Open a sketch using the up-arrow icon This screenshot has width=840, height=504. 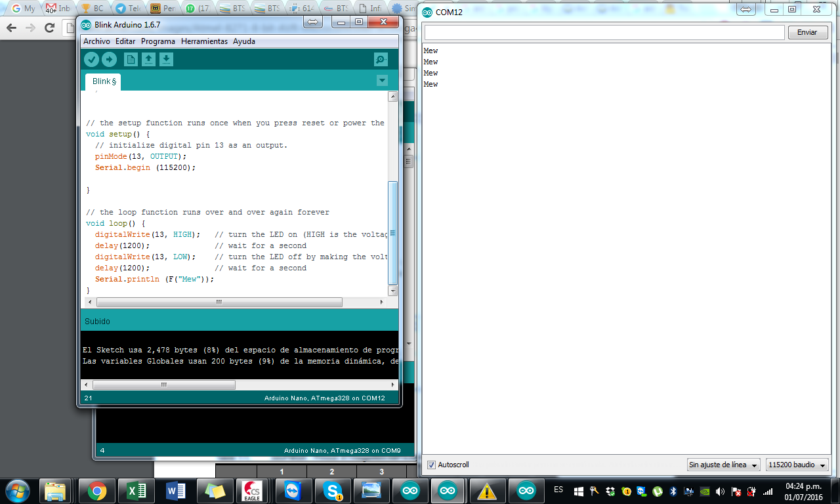click(148, 59)
